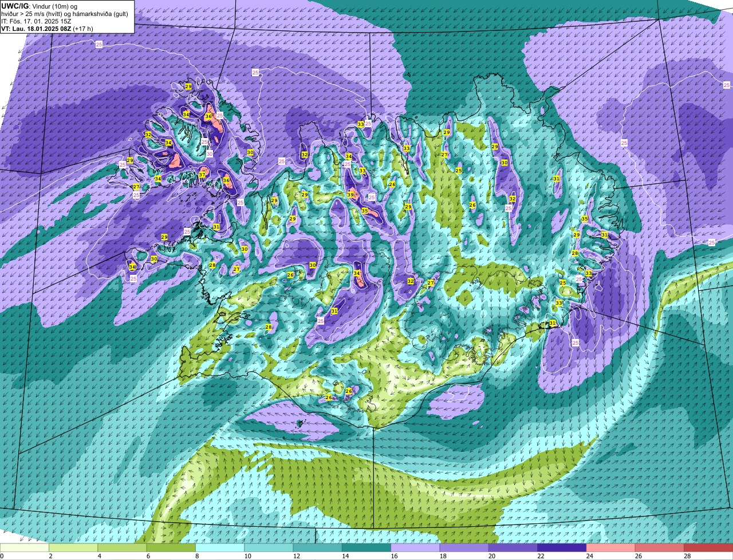Select the 2–4 m/s light green legend swatch
This screenshot has width=733, height=560.
73,547
